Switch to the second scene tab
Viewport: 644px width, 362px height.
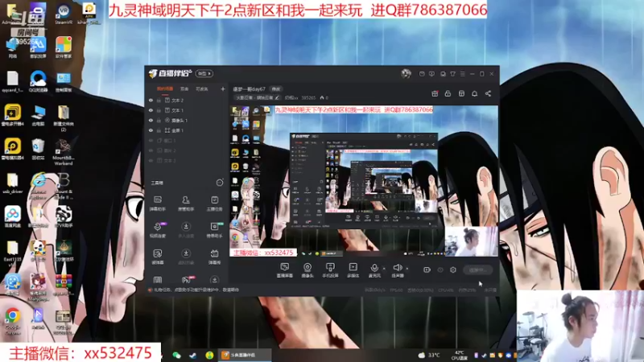click(x=184, y=89)
